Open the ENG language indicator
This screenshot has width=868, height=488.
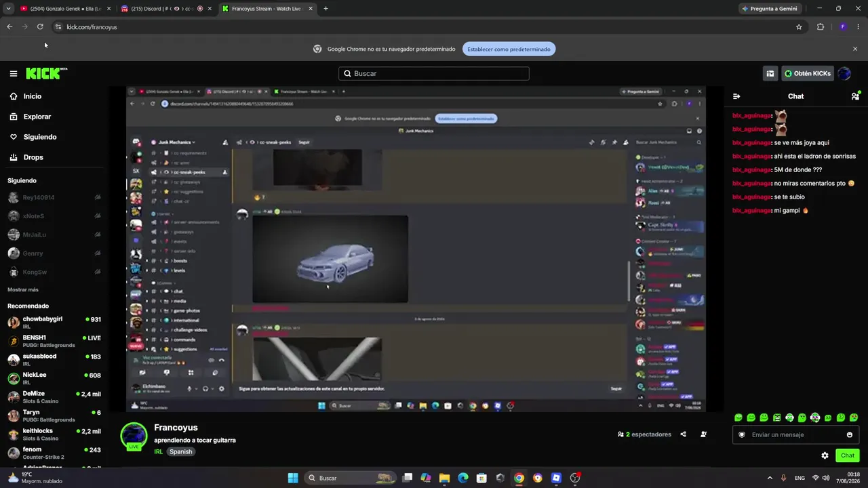800,478
